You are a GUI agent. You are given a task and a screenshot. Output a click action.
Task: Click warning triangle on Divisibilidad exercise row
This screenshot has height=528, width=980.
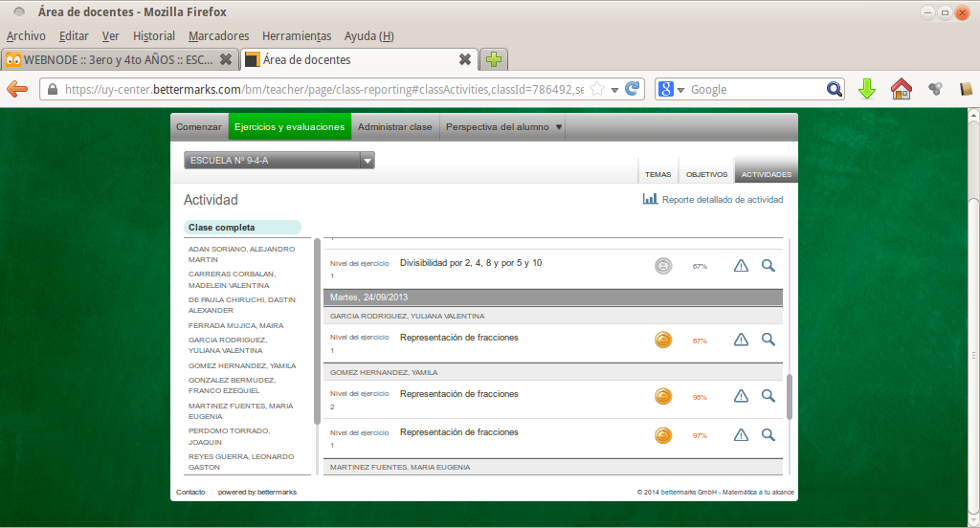click(741, 266)
